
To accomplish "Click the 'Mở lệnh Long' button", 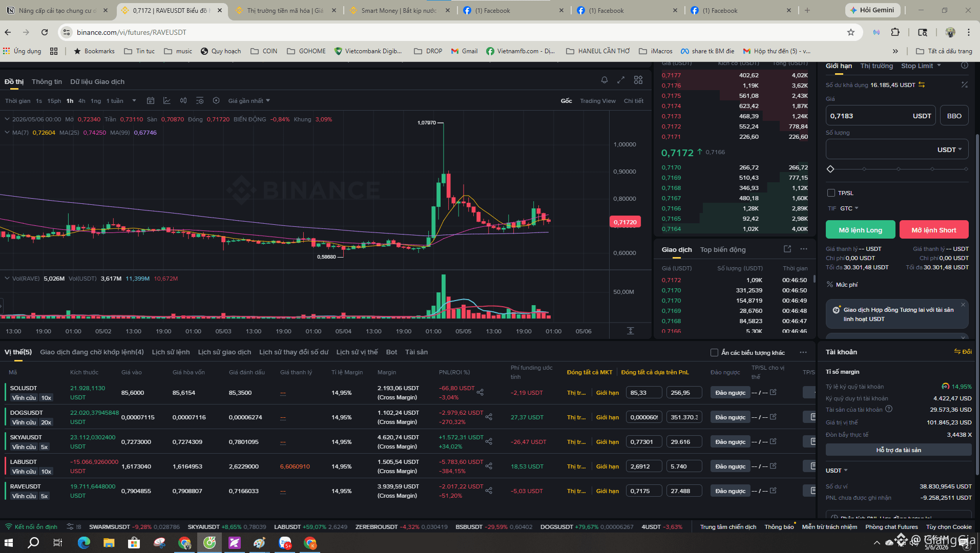I will (x=861, y=230).
